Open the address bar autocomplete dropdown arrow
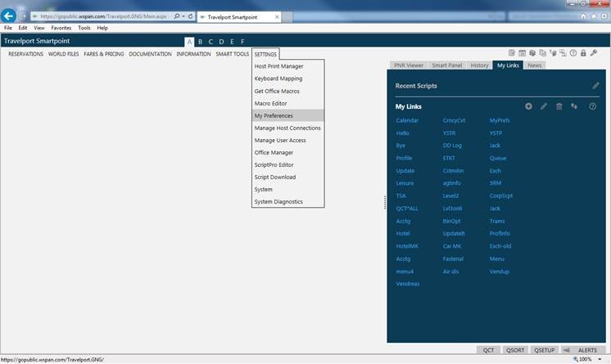The image size is (611, 364). [183, 16]
